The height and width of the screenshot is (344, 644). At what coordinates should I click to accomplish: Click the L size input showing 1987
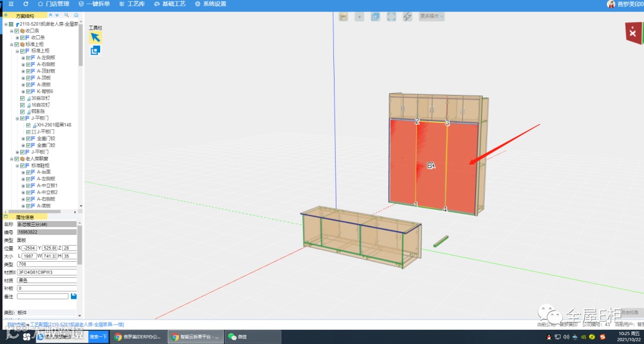29,256
